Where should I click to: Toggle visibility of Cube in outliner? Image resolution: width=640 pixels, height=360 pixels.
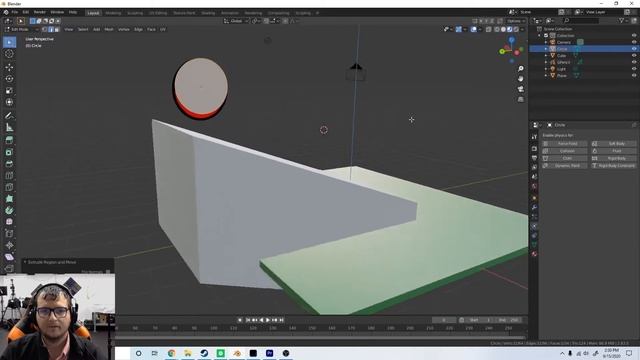pos(634,56)
